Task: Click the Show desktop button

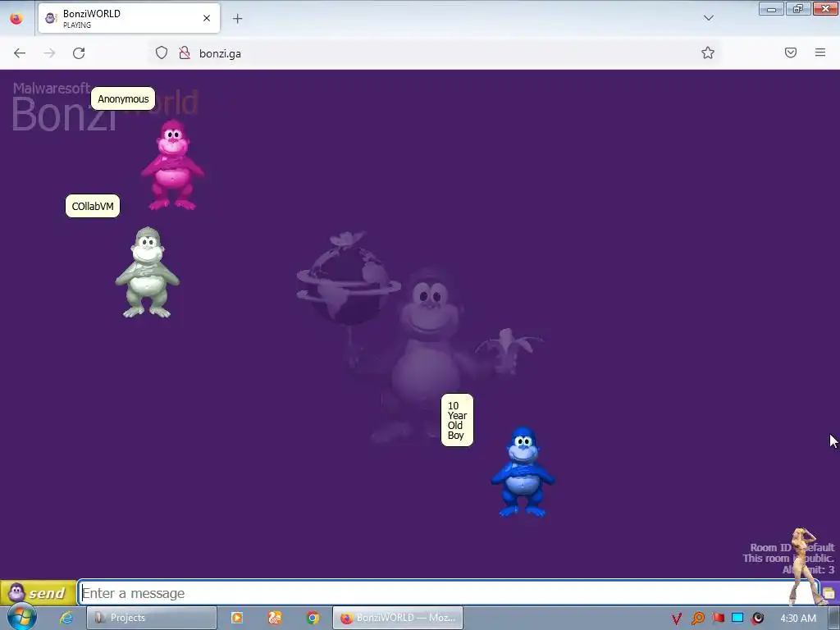Action: click(x=834, y=618)
